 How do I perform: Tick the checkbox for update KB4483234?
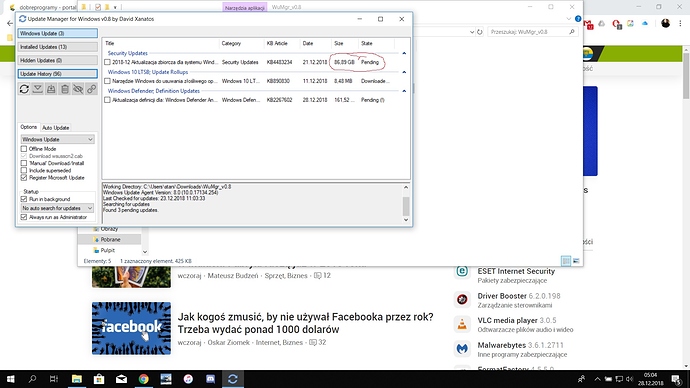(107, 62)
